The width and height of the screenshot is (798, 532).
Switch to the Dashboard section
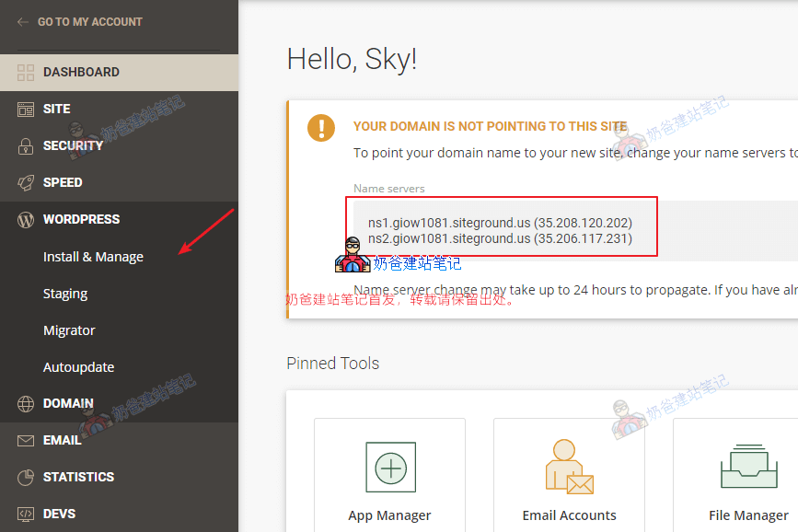(x=78, y=72)
